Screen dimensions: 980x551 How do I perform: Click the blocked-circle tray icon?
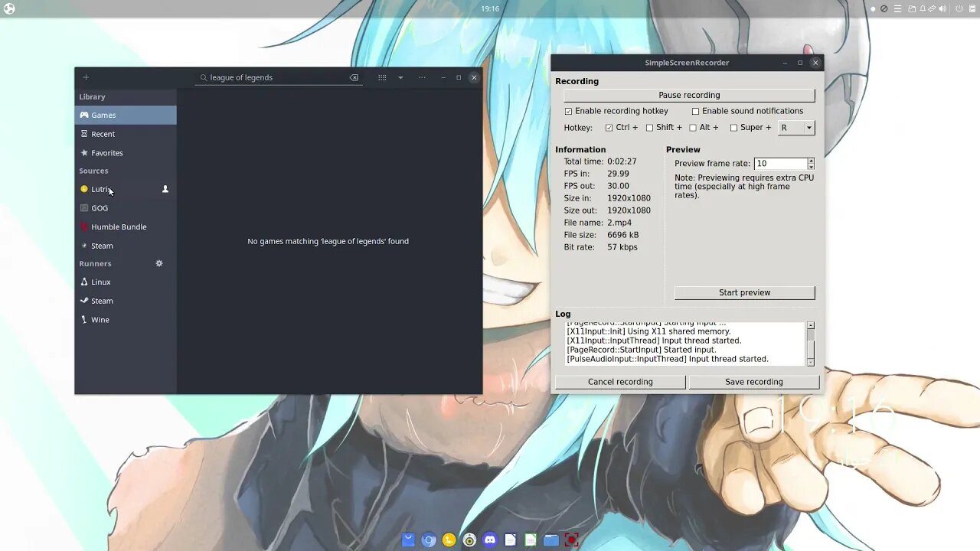pyautogui.click(x=884, y=9)
